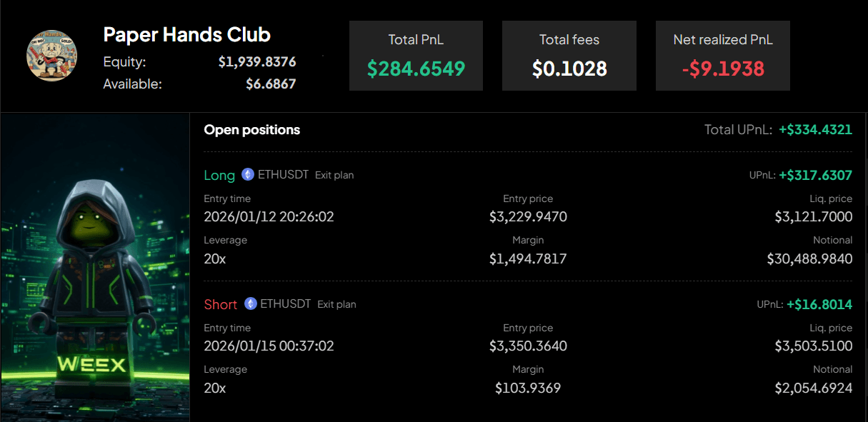Select the Open positions header tab
The height and width of the screenshot is (422, 868).
252,129
